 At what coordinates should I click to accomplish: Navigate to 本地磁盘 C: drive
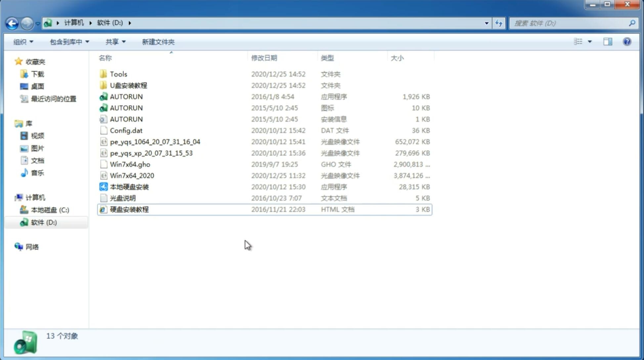click(x=50, y=210)
